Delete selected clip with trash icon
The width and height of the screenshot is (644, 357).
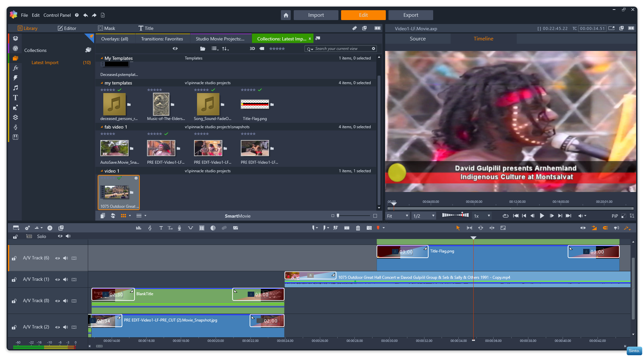pyautogui.click(x=358, y=228)
